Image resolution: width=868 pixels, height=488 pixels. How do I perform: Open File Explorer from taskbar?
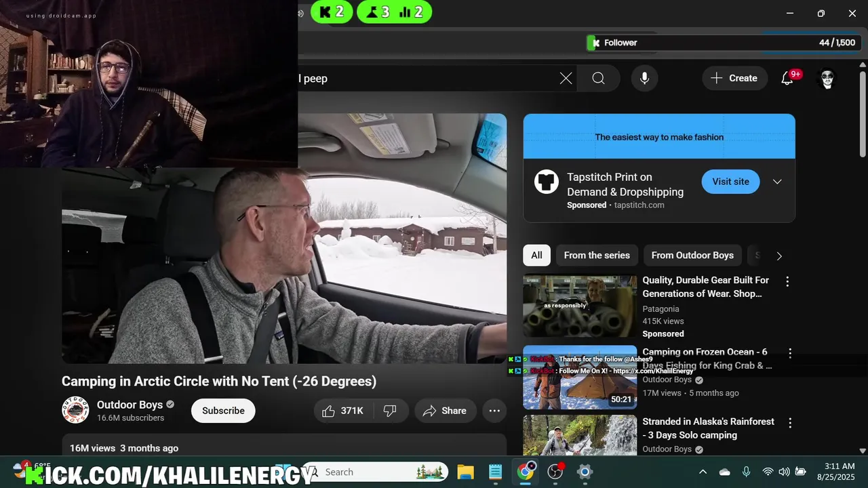pyautogui.click(x=465, y=472)
